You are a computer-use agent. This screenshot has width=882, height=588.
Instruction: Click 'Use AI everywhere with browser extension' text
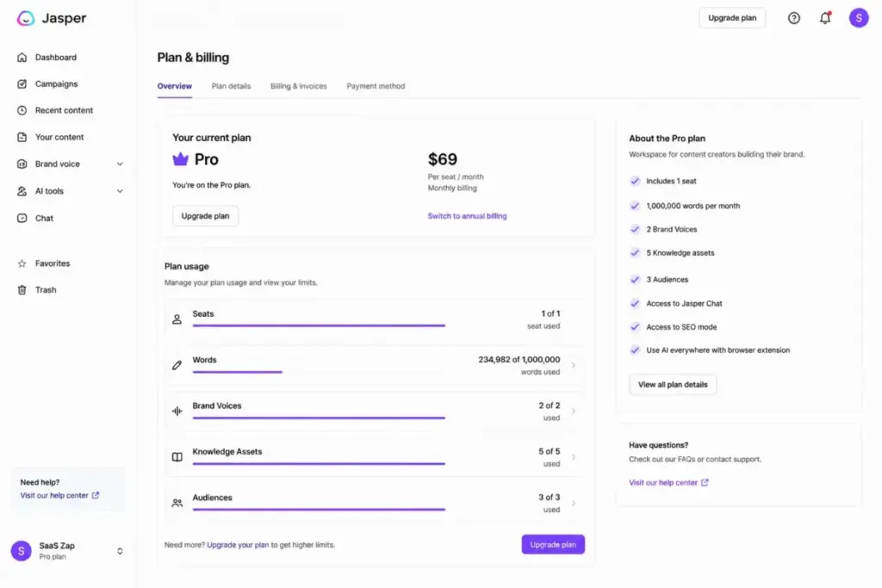point(717,350)
